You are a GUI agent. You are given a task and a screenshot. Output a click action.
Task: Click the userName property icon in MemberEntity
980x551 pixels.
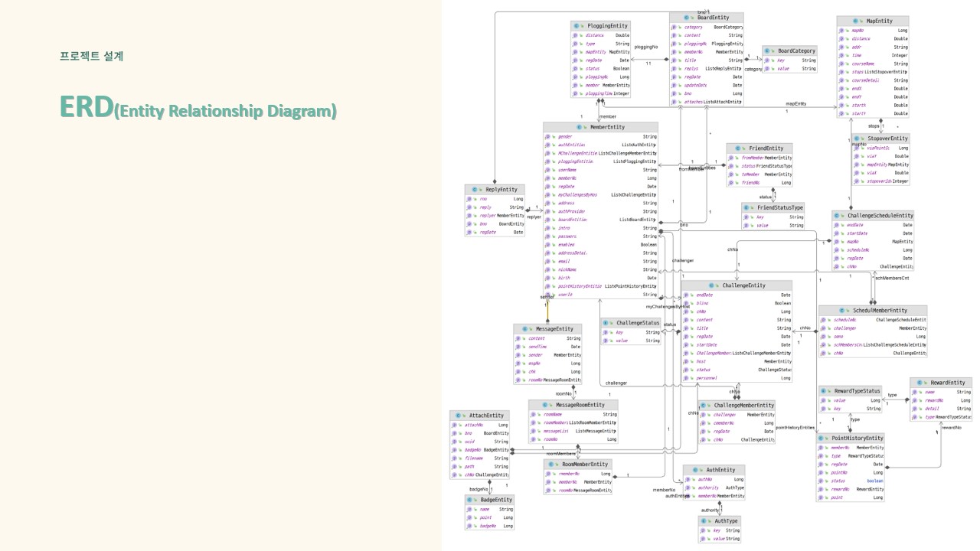point(546,170)
